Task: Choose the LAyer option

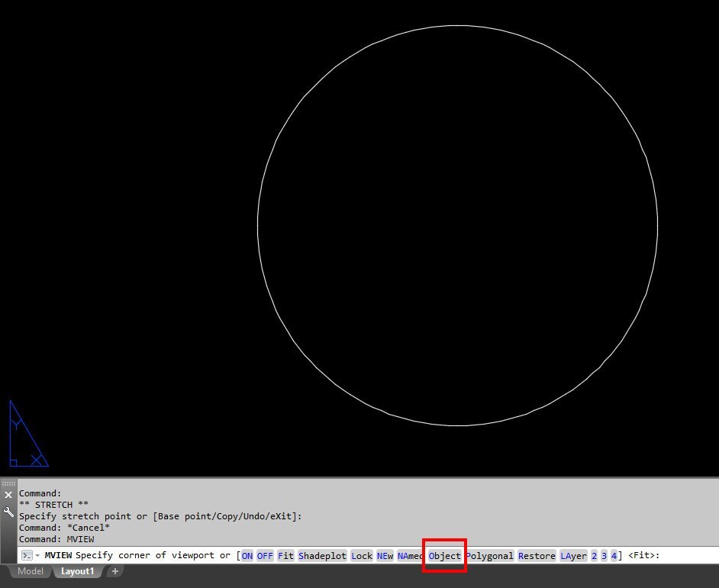Action: pos(573,556)
